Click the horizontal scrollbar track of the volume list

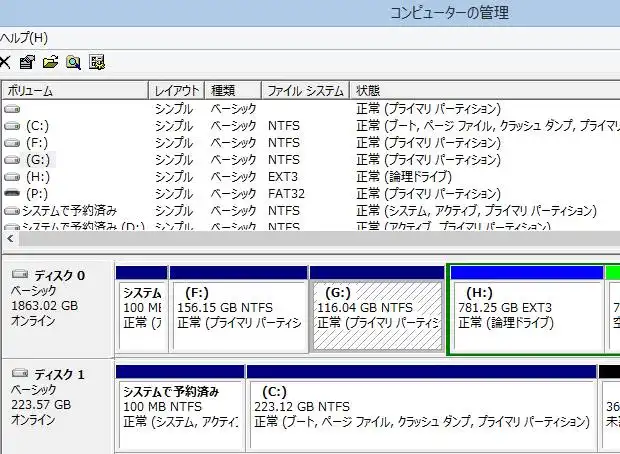click(319, 238)
